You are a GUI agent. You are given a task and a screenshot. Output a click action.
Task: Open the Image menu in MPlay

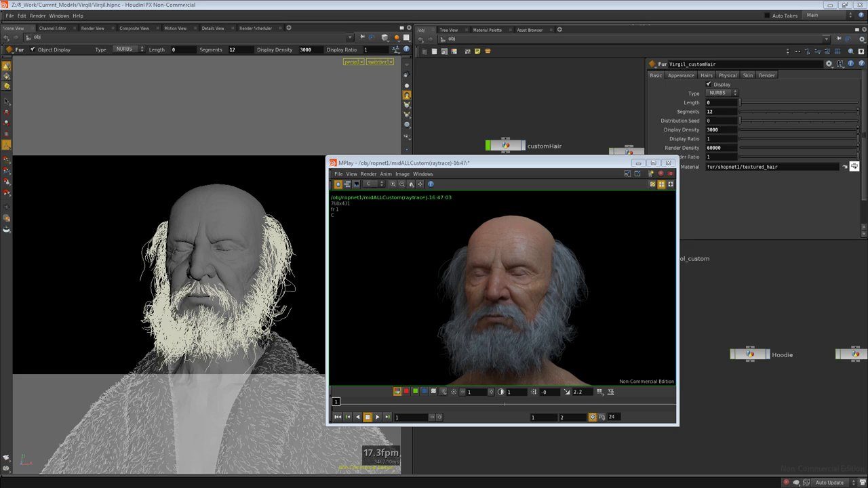(x=402, y=174)
